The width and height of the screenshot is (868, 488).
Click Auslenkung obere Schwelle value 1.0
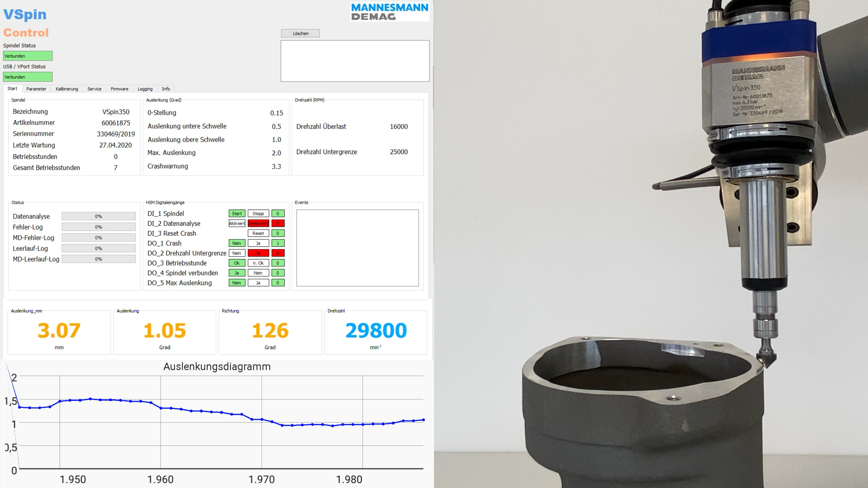tap(277, 140)
